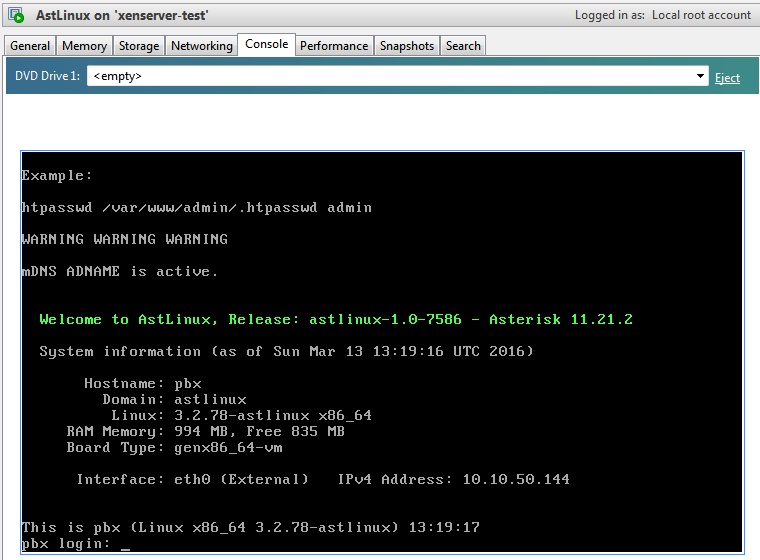
Task: Click the 'Interface: eth0 (External)' text
Action: point(192,479)
